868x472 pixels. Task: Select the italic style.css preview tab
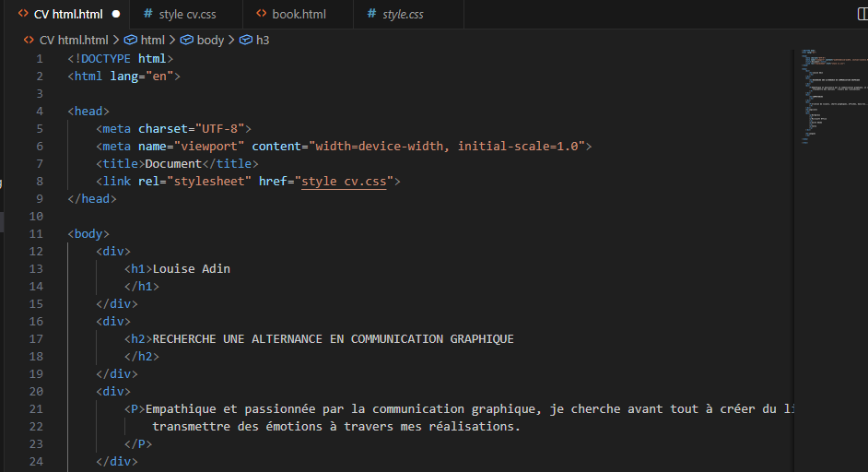405,14
